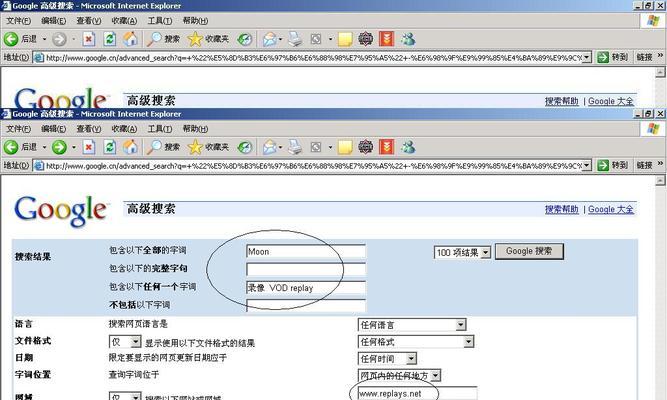
Task: Click the Mail icon in front window
Action: (270, 147)
